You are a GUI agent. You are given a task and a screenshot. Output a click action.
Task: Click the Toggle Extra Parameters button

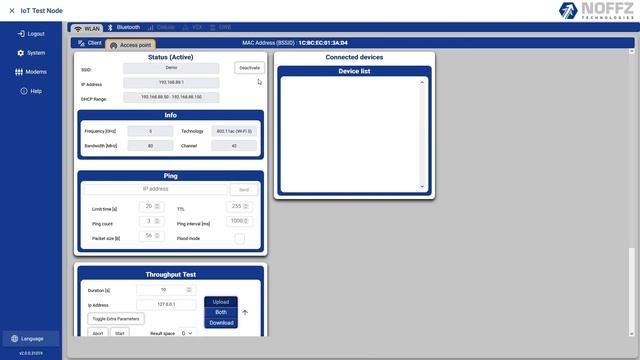tap(116, 319)
